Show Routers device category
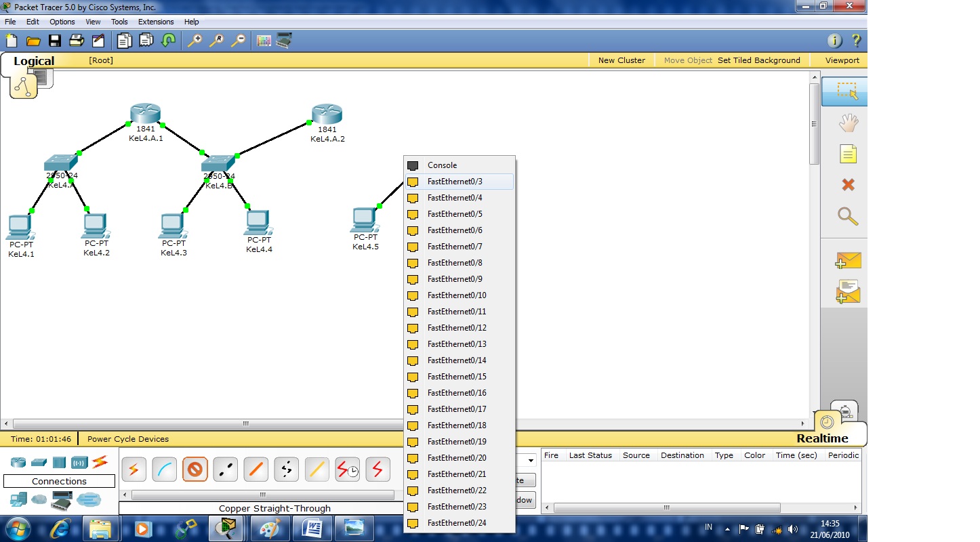Screen dimensions: 980x542 pos(18,463)
